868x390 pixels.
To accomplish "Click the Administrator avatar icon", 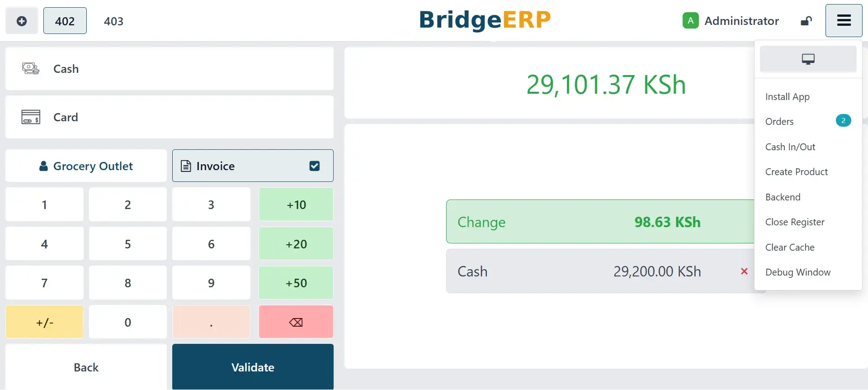I will point(690,21).
